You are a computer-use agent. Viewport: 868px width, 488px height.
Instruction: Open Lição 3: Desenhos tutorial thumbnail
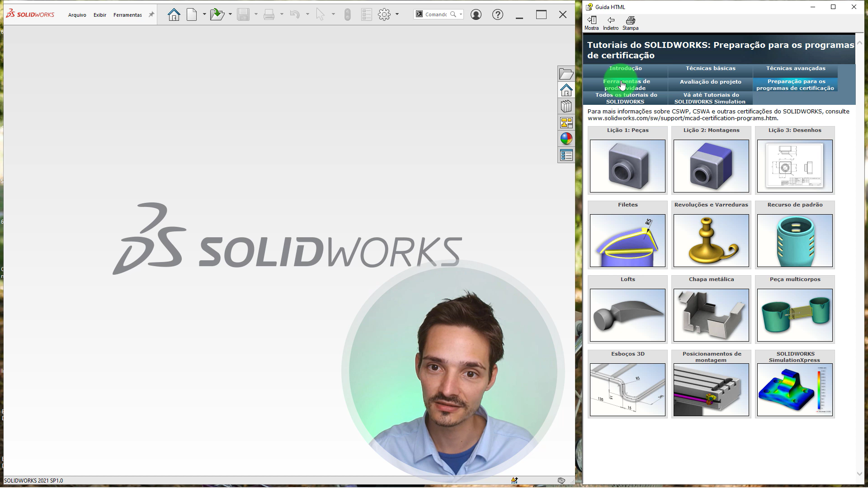[x=795, y=166]
